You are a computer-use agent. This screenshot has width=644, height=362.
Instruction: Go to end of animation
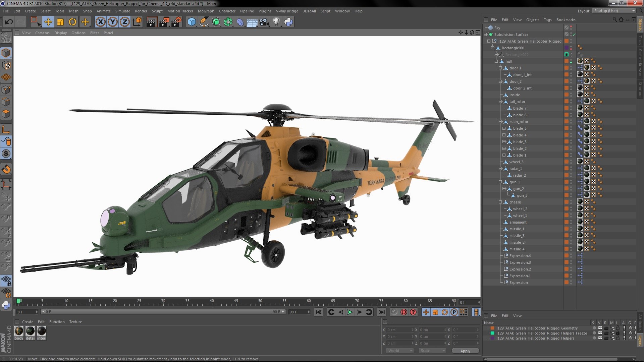pos(381,312)
